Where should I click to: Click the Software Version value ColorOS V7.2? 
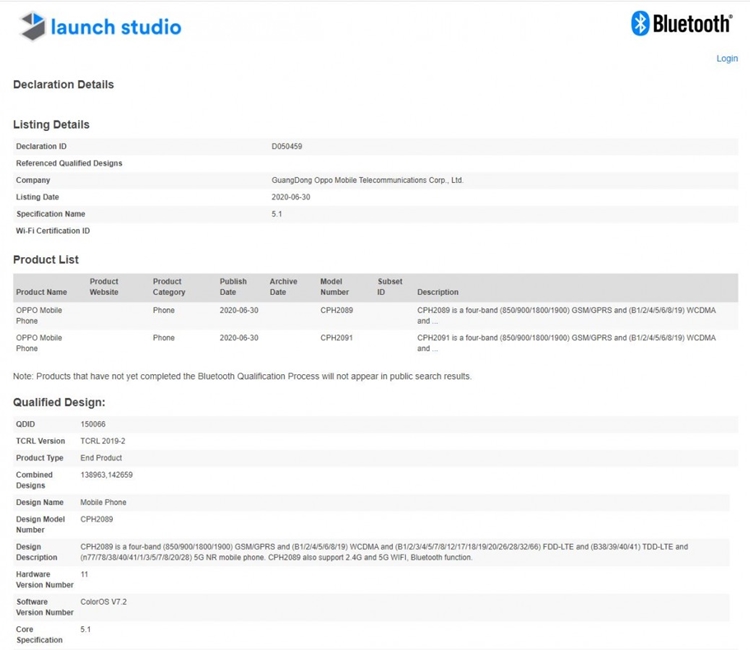103,602
